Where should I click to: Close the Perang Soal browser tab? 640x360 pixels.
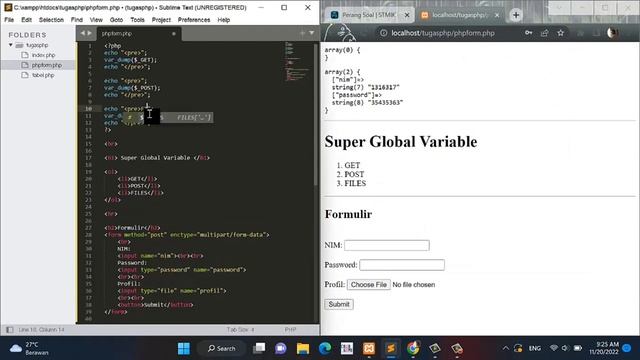[x=407, y=15]
